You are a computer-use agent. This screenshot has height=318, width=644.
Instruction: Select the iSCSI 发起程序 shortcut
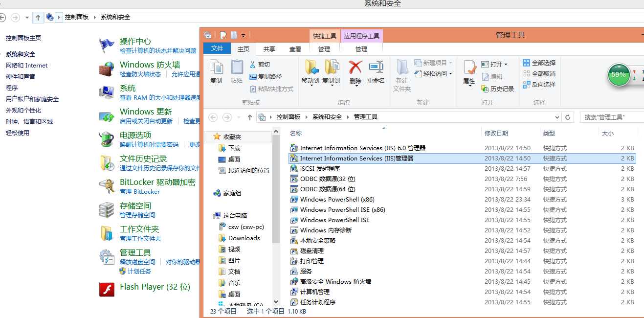(x=462, y=169)
